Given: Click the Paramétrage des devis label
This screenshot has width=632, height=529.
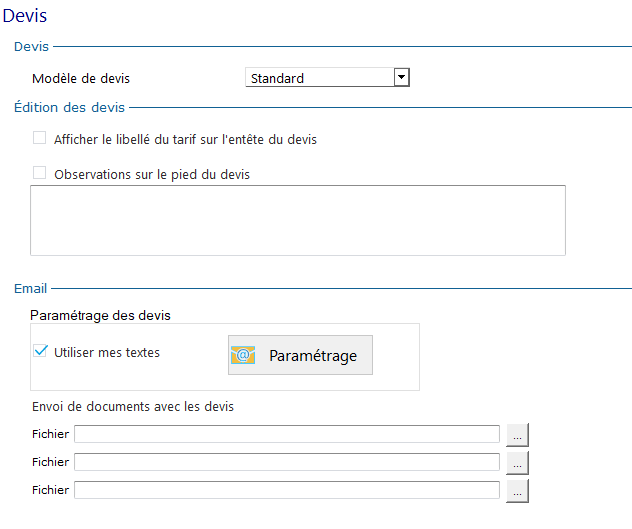Looking at the screenshot, I should (x=100, y=315).
